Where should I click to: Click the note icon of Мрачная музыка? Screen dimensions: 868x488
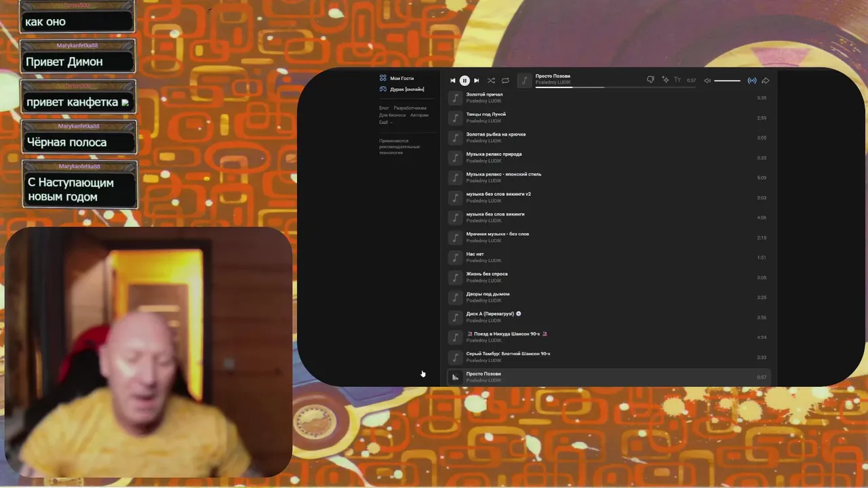[455, 238]
